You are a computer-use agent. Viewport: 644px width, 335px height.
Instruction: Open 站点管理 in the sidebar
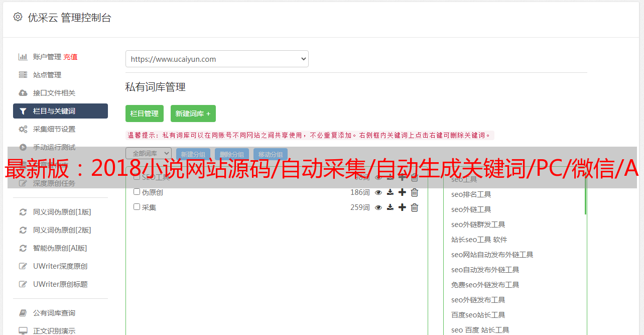(47, 75)
